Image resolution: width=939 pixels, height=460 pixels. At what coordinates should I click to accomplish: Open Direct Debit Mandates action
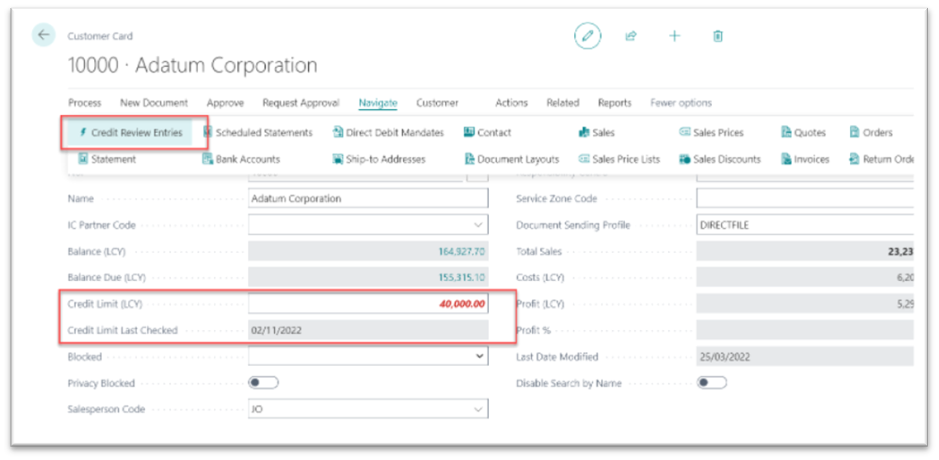(388, 133)
